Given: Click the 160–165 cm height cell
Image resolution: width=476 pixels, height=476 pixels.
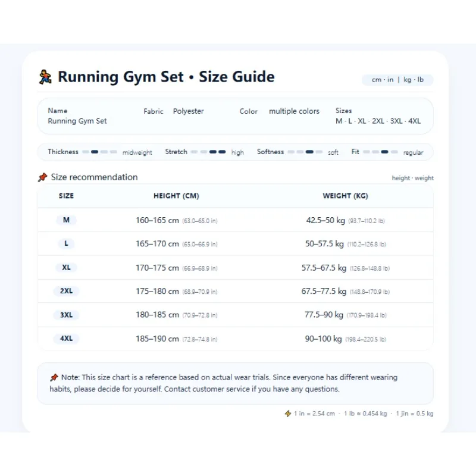Looking at the screenshot, I should point(176,220).
